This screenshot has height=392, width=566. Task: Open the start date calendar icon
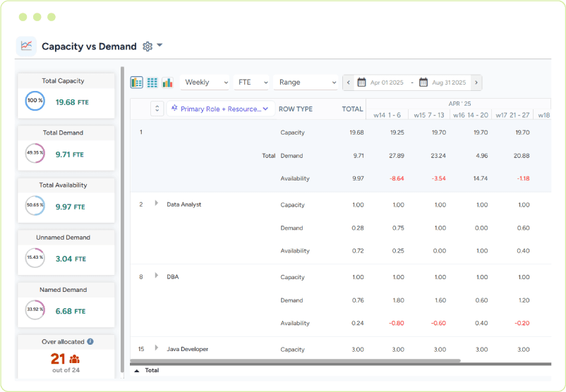point(361,82)
